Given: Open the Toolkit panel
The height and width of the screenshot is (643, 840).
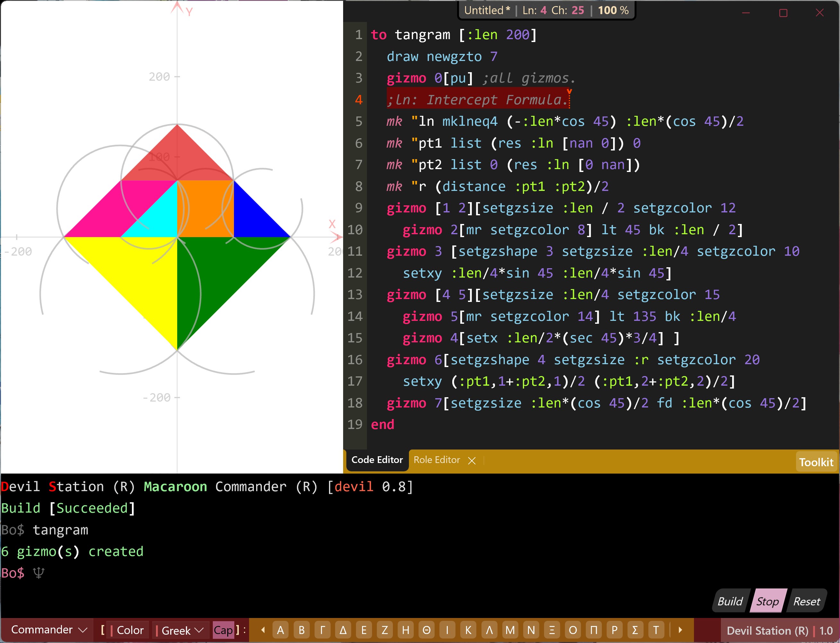Looking at the screenshot, I should pos(816,462).
